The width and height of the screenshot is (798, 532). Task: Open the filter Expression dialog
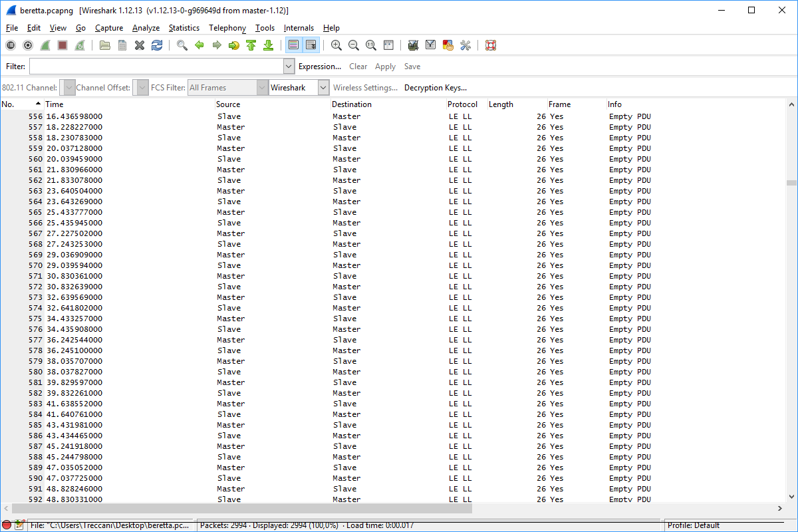(x=320, y=66)
